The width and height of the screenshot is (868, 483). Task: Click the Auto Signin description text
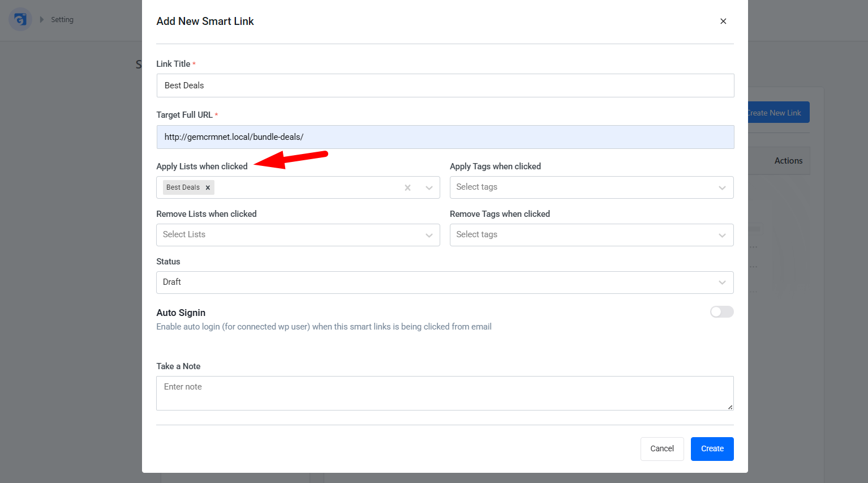coord(324,327)
